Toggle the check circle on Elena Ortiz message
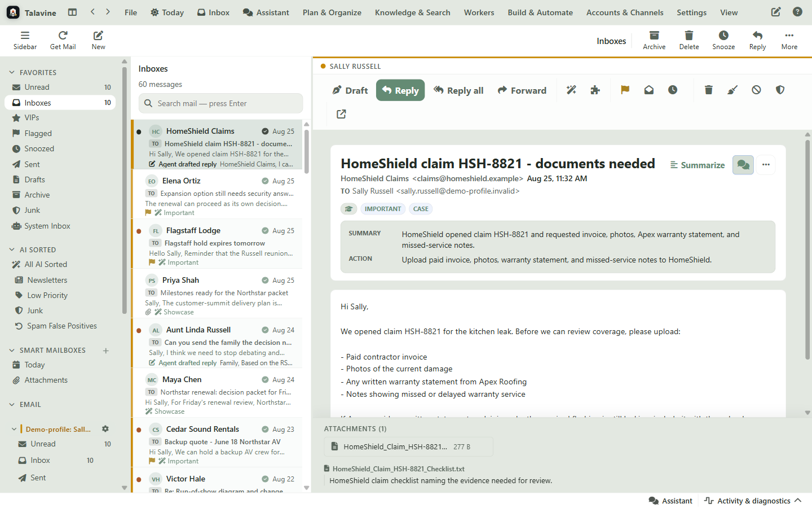This screenshot has height=508, width=812. pos(265,181)
